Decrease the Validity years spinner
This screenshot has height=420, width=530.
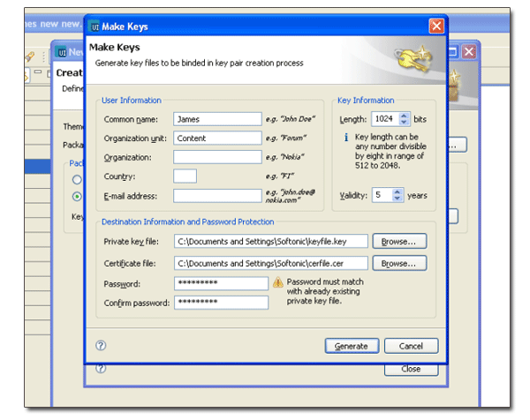397,199
